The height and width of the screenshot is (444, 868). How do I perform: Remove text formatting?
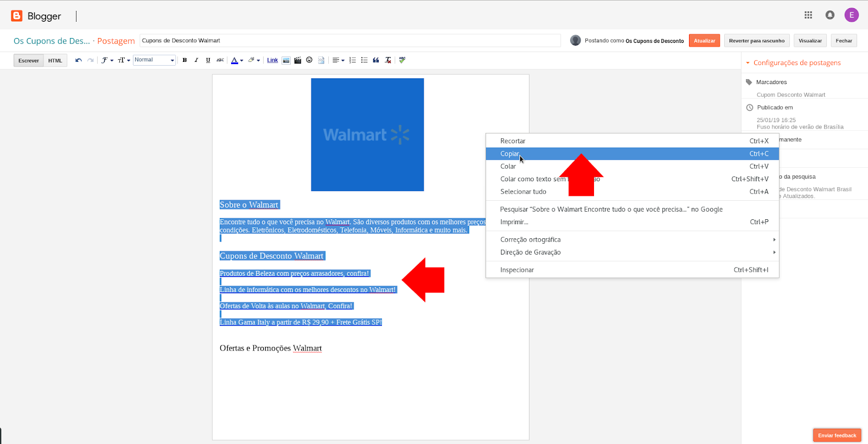point(388,60)
